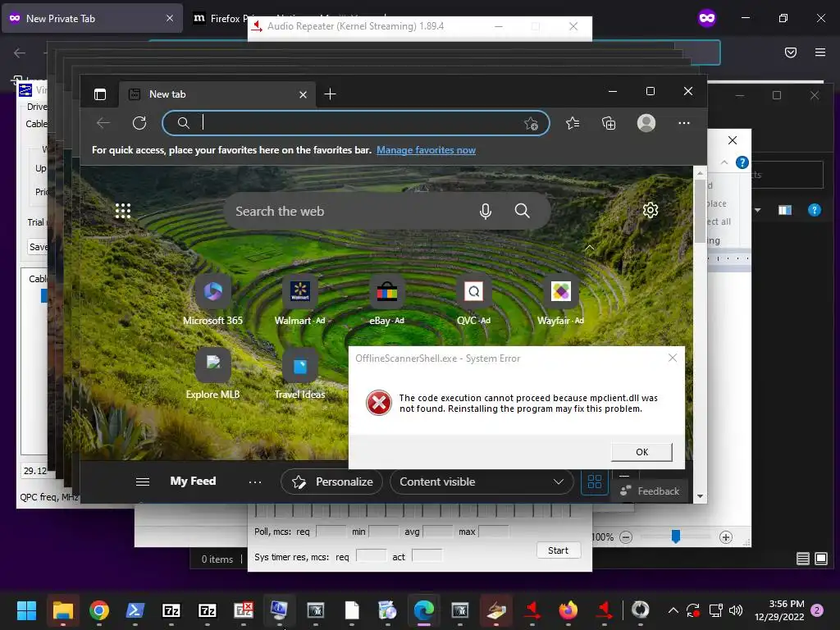Click the Firefox private browsing mask icon
The width and height of the screenshot is (840, 630).
pos(706,19)
